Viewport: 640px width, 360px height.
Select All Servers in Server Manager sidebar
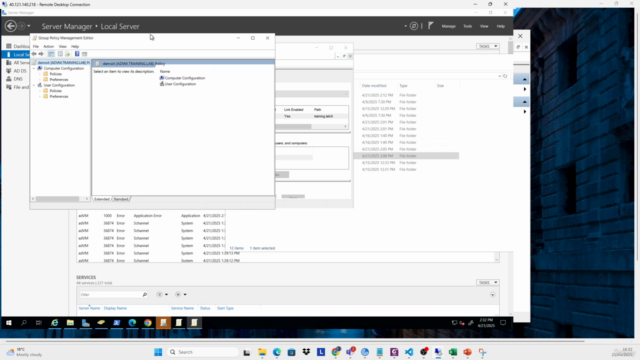coord(18,62)
